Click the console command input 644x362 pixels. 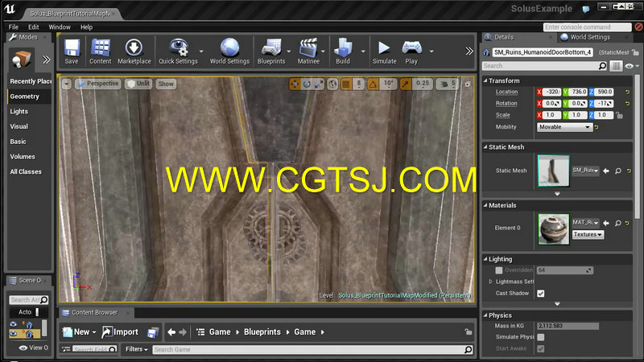(587, 27)
